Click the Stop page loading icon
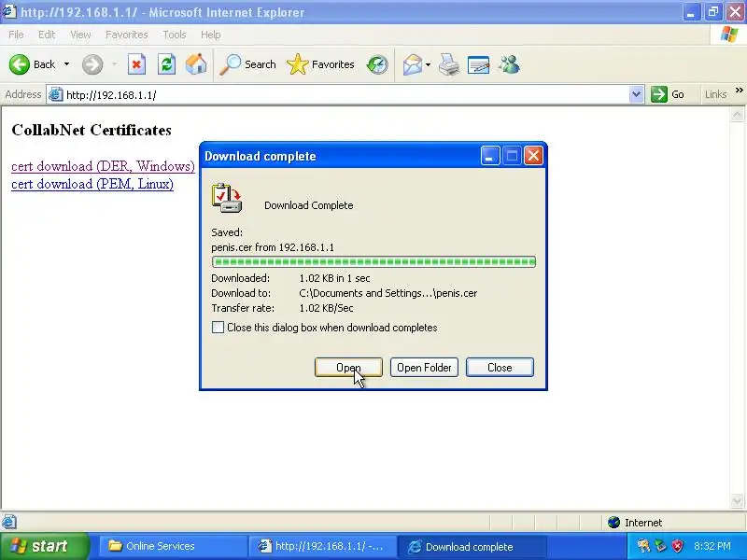747x560 pixels. (136, 64)
